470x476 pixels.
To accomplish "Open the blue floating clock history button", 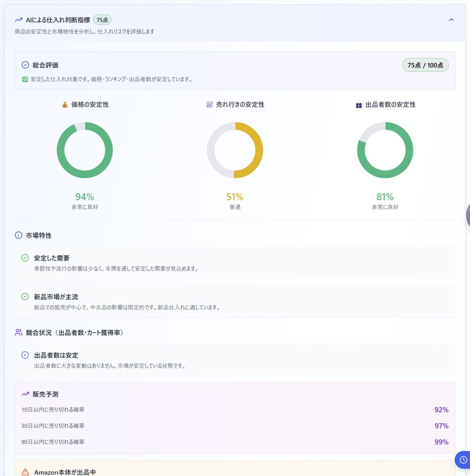I will tap(463, 460).
